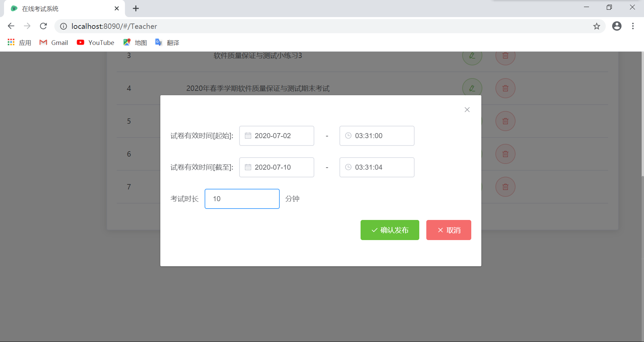Image resolution: width=644 pixels, height=342 pixels.
Task: Open a new browser tab
Action: click(136, 8)
